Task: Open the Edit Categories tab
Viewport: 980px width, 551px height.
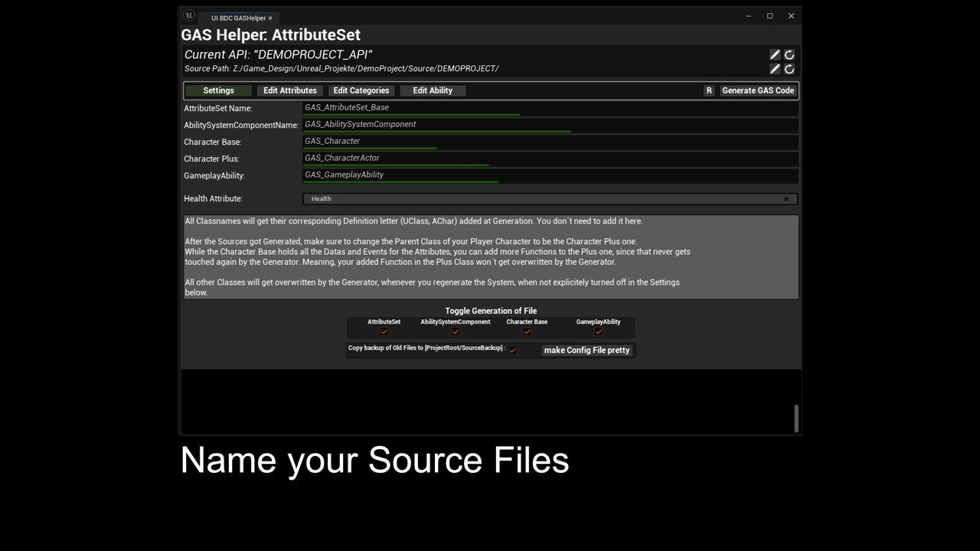Action: click(x=361, y=90)
